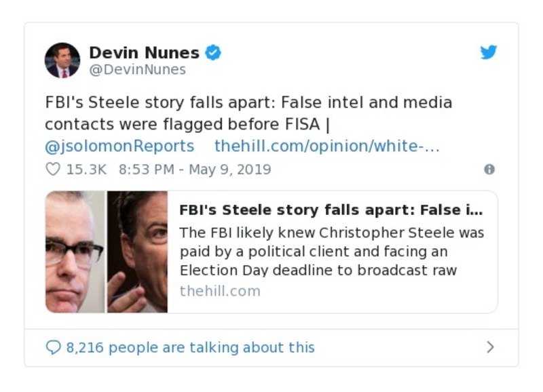Click the reply speech bubble icon
Screen dimensions: 543x392
[x=53, y=347]
